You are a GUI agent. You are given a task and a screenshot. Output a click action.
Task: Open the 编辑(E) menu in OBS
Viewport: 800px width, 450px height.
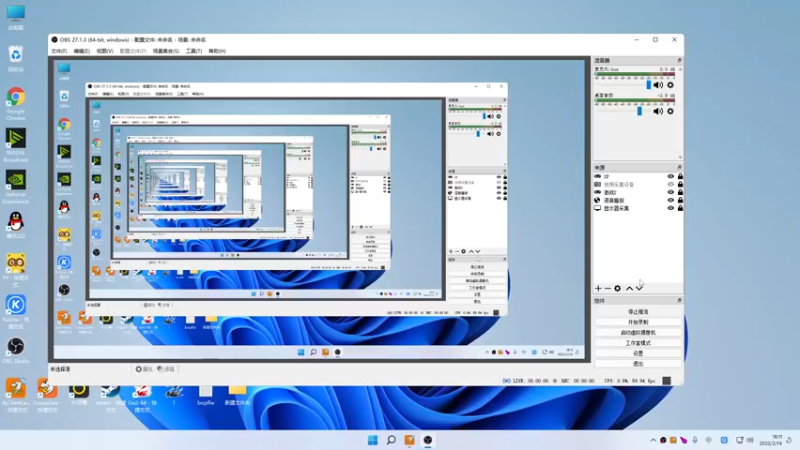[x=82, y=51]
